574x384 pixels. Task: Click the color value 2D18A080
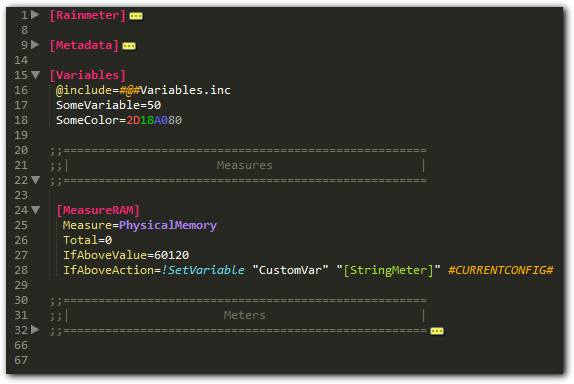click(154, 120)
